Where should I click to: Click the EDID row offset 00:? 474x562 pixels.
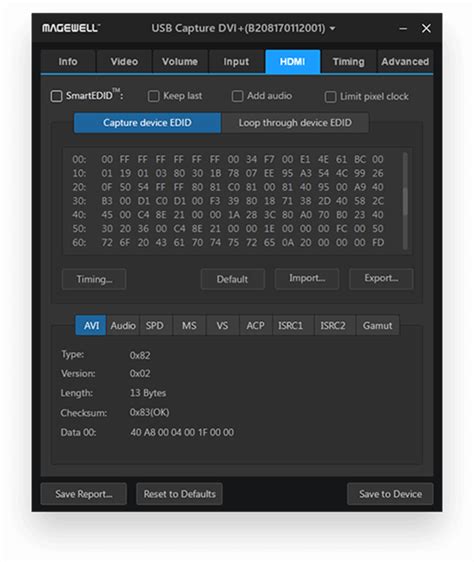[x=79, y=159]
